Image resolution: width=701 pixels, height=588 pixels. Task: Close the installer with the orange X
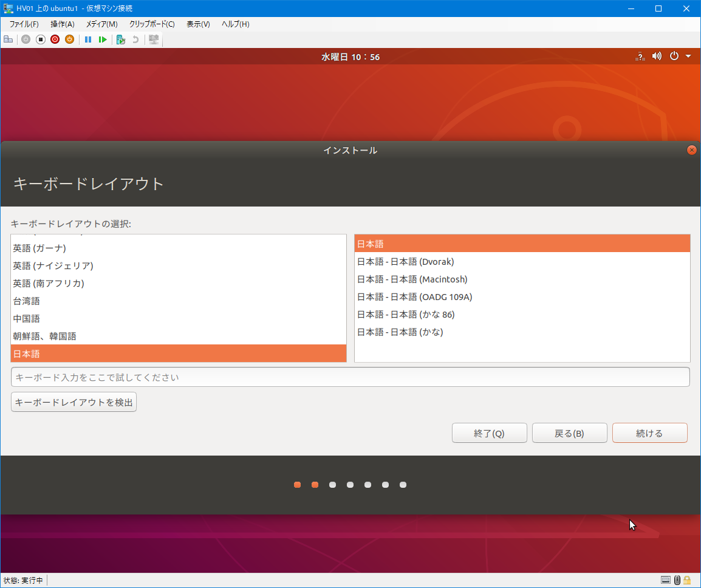[691, 150]
